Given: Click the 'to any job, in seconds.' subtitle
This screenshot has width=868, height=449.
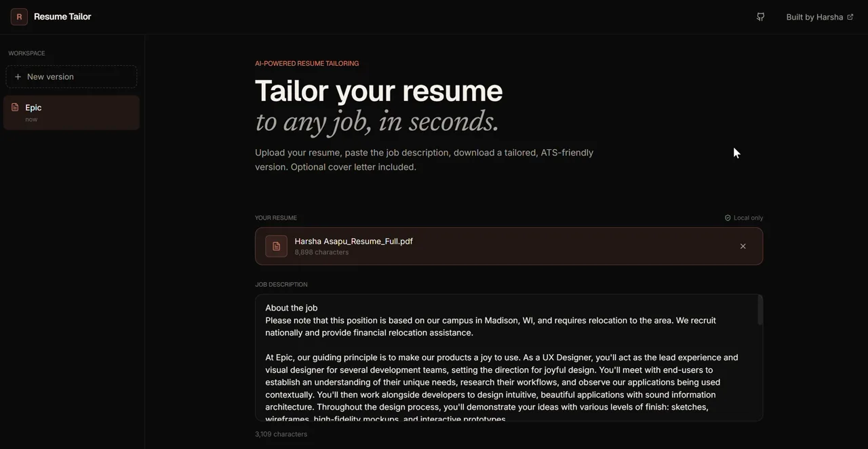Looking at the screenshot, I should pyautogui.click(x=377, y=122).
